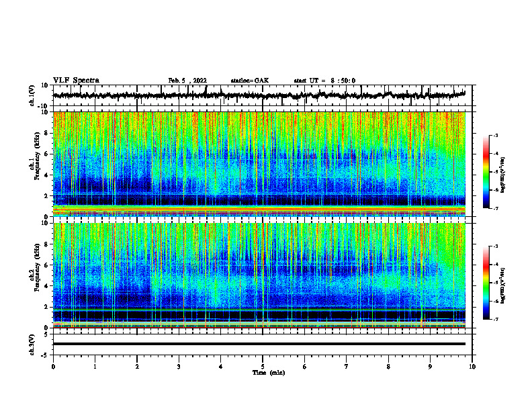The height and width of the screenshot is (411, 532).
Task: Click the "4" kHz tick on ch.2 frequency axis
Action: (x=46, y=286)
